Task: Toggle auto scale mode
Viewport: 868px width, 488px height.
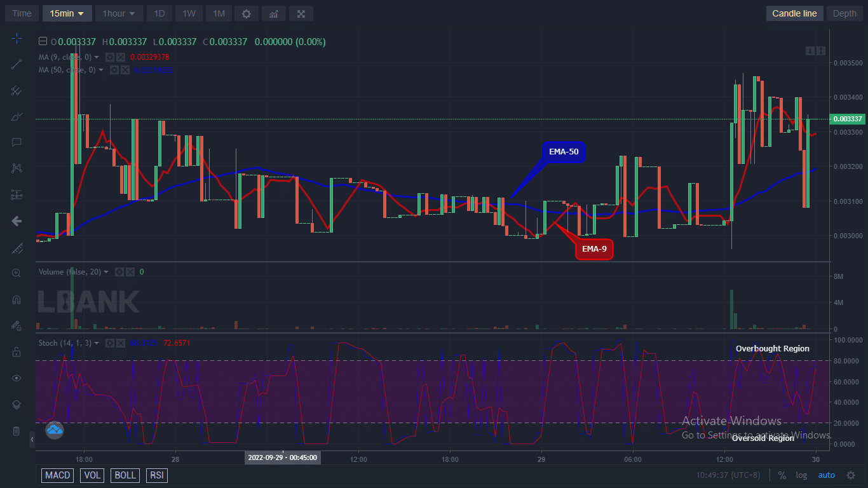Action: (x=827, y=475)
